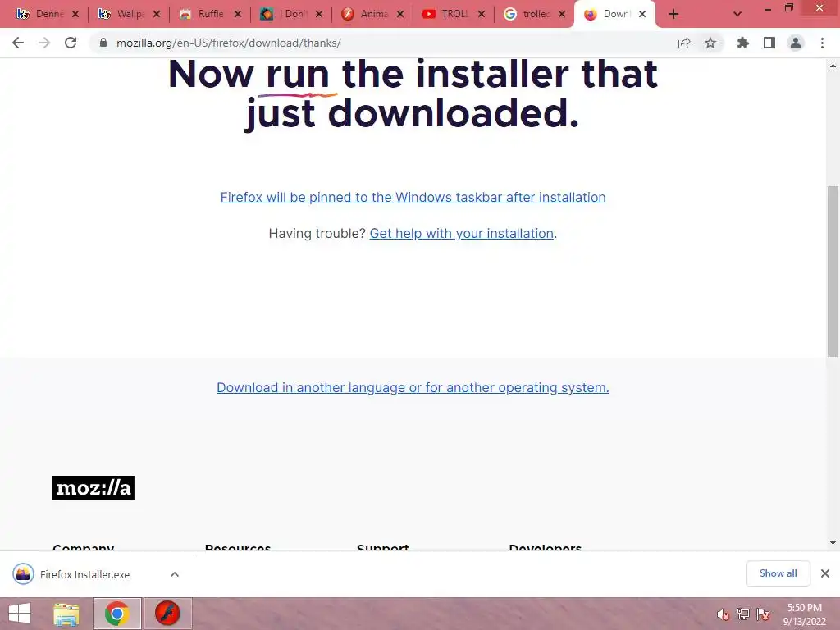Screen dimensions: 840x630
Task: Click the muted volume tray icon
Action: pyautogui.click(x=724, y=615)
